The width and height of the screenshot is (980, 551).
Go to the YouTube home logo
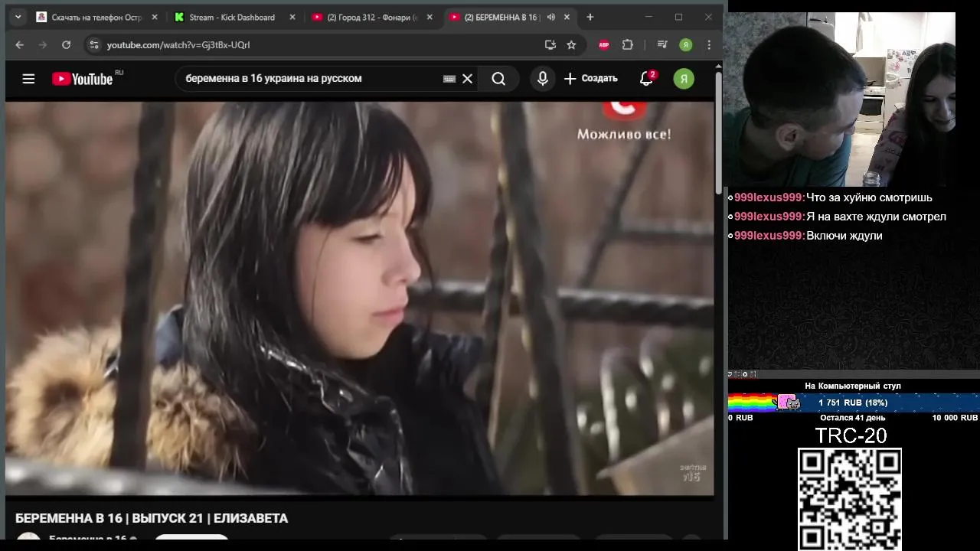coord(82,79)
